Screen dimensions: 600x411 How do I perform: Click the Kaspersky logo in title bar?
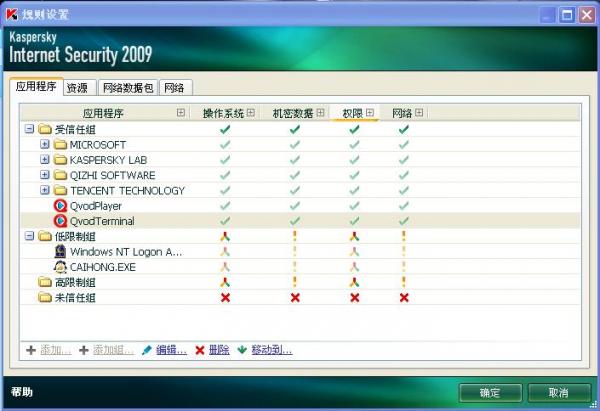click(x=12, y=15)
